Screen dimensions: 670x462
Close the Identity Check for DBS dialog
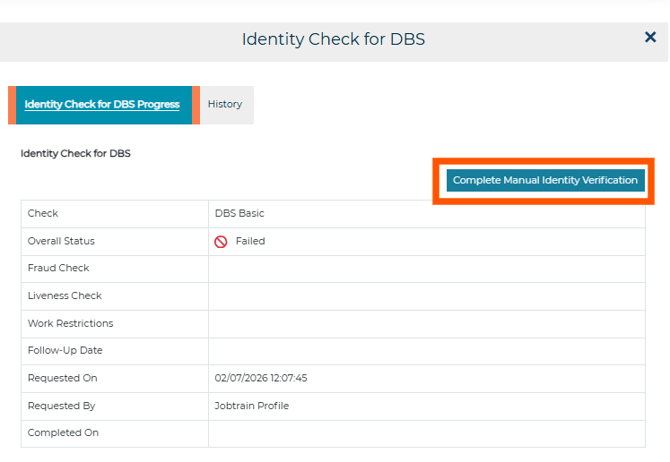click(x=650, y=37)
